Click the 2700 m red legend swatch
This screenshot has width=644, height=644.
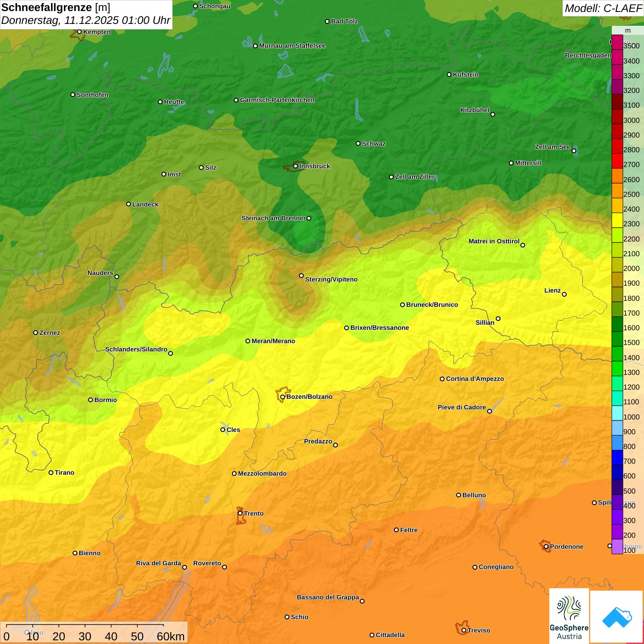617,161
